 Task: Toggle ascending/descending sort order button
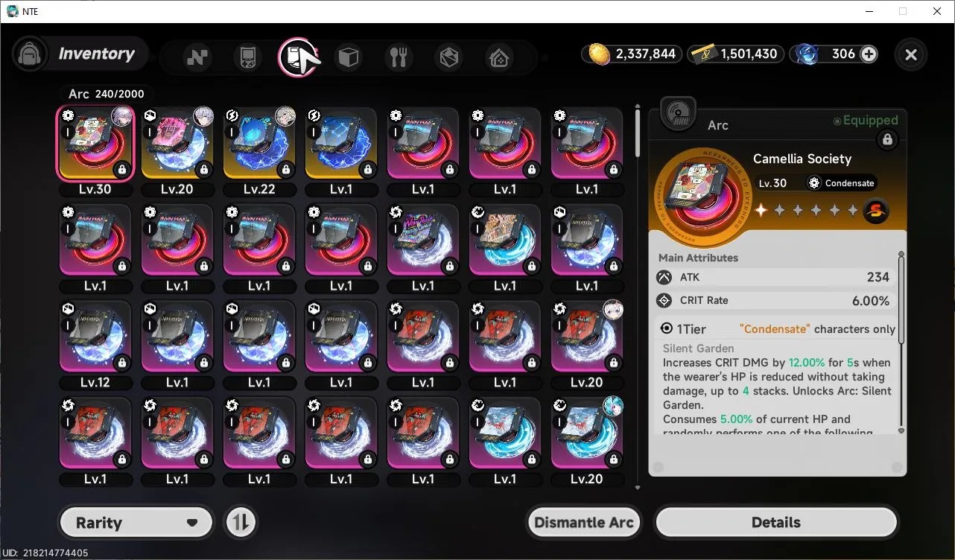[x=239, y=522]
